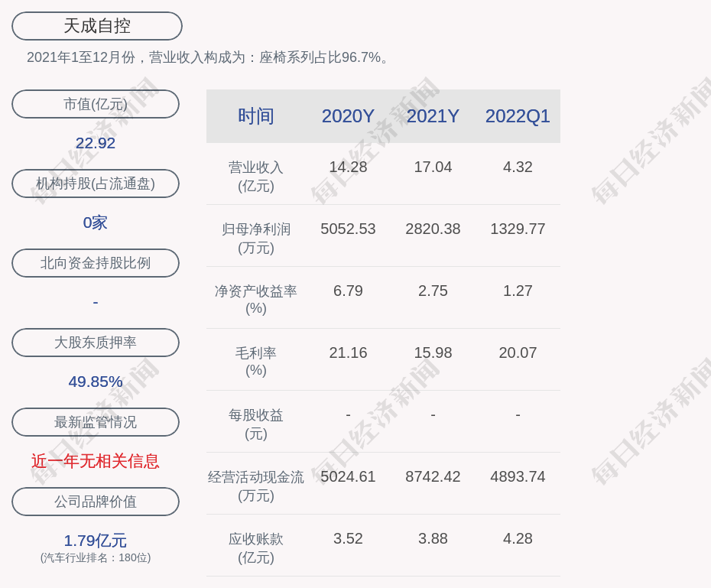The image size is (711, 588).
Task: Click the 2022Q1 column header
Action: (x=518, y=116)
